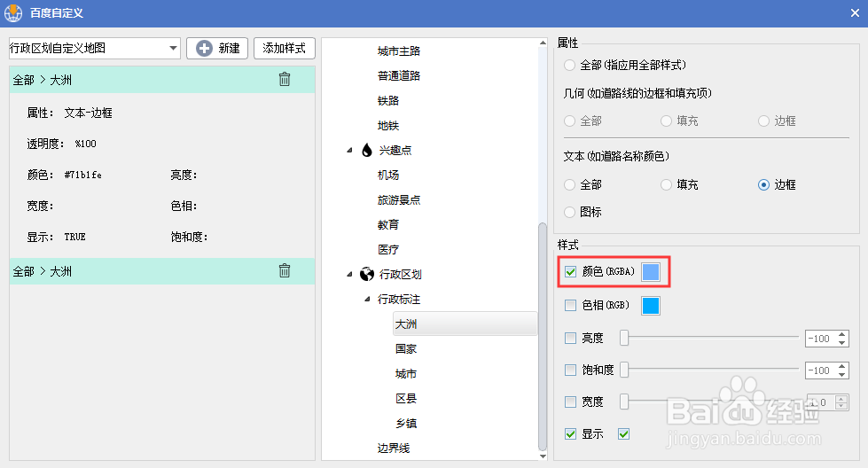
Task: Click the 宽度 slider handle
Action: (624, 402)
